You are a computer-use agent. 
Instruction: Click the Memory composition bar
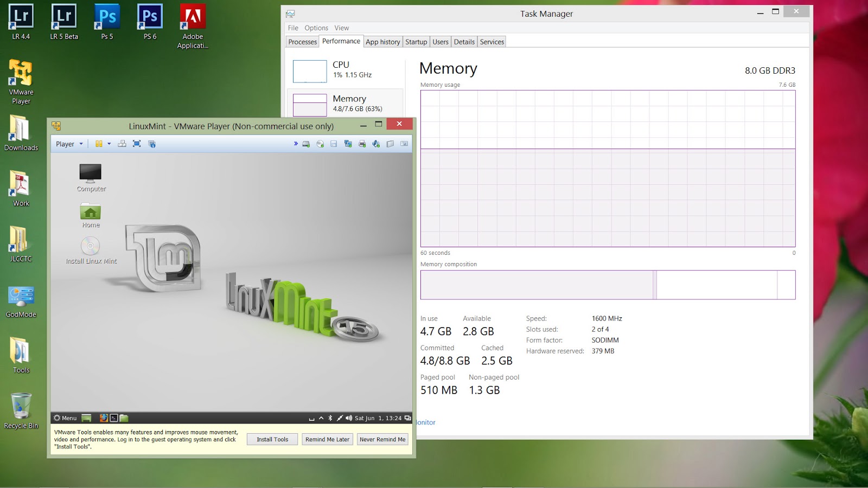(608, 285)
